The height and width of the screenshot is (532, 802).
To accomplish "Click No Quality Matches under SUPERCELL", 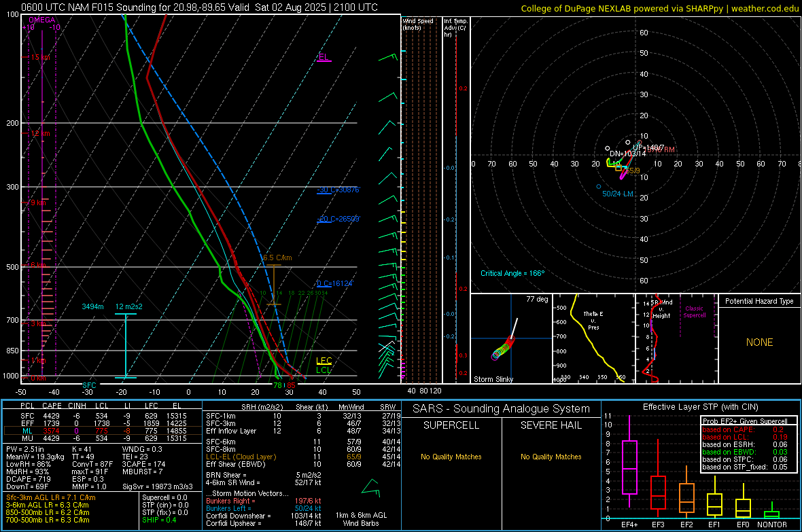I will [451, 457].
